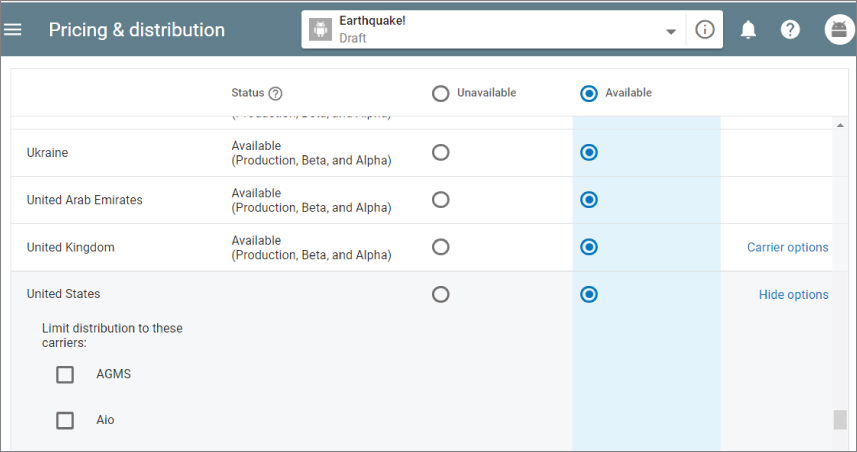Click the Status help icon
Viewport: 857px width, 452px height.
coord(276,93)
